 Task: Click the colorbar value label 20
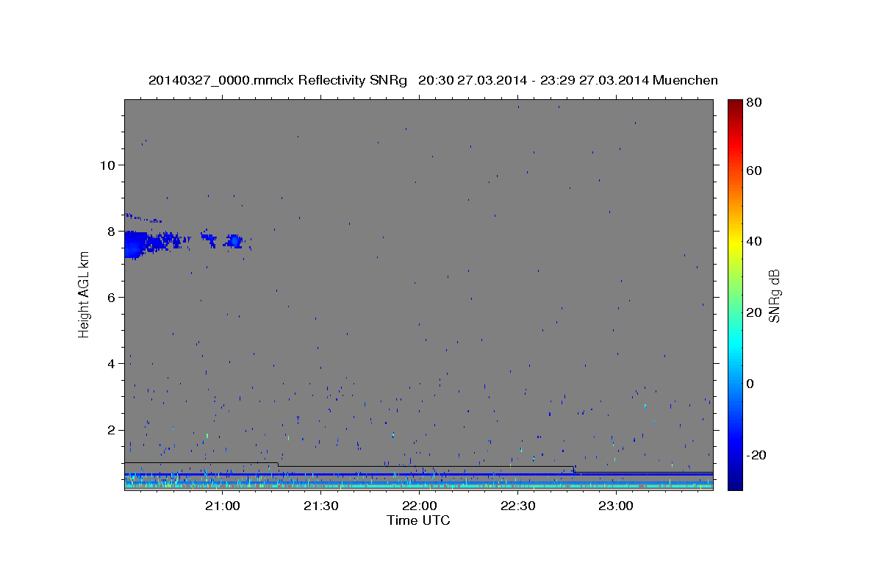tap(755, 312)
